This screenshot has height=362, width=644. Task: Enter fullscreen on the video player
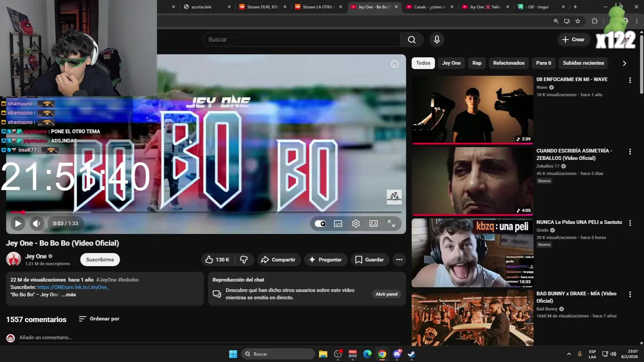coord(391,224)
